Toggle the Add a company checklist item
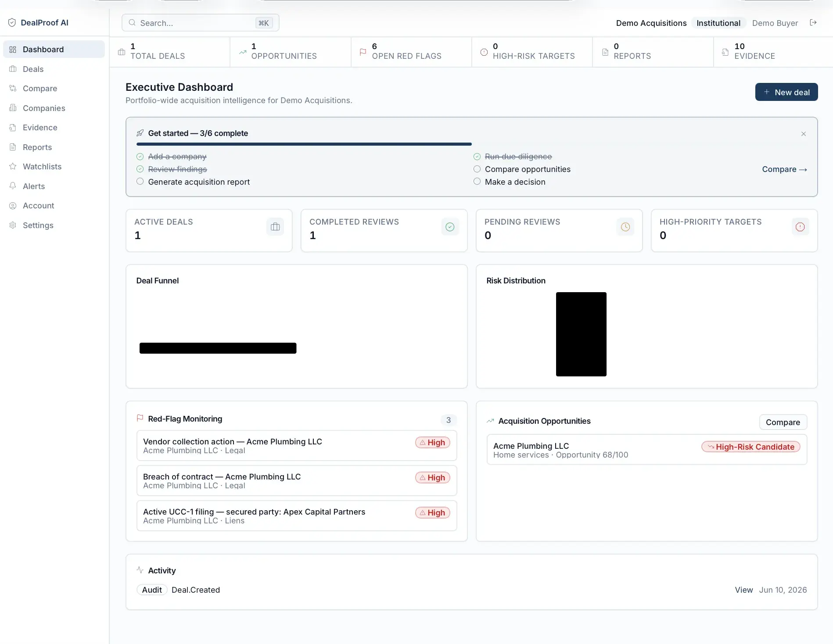This screenshot has width=833, height=644. click(x=140, y=157)
